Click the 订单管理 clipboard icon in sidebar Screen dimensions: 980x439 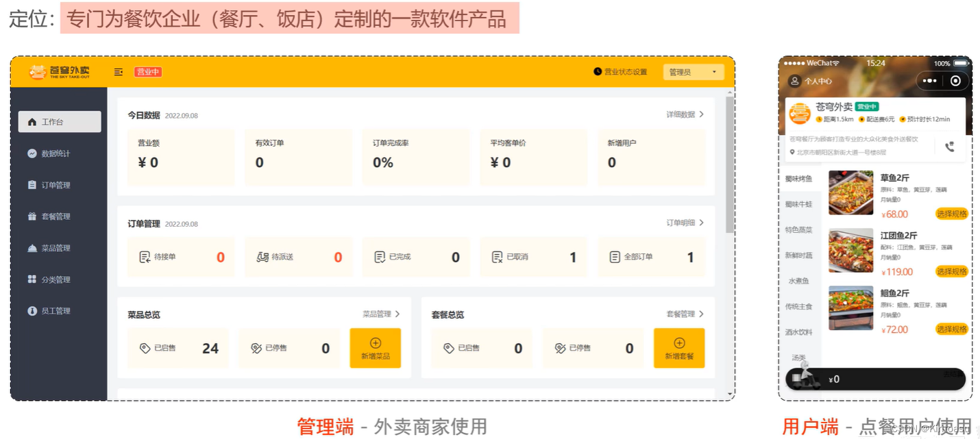point(32,185)
